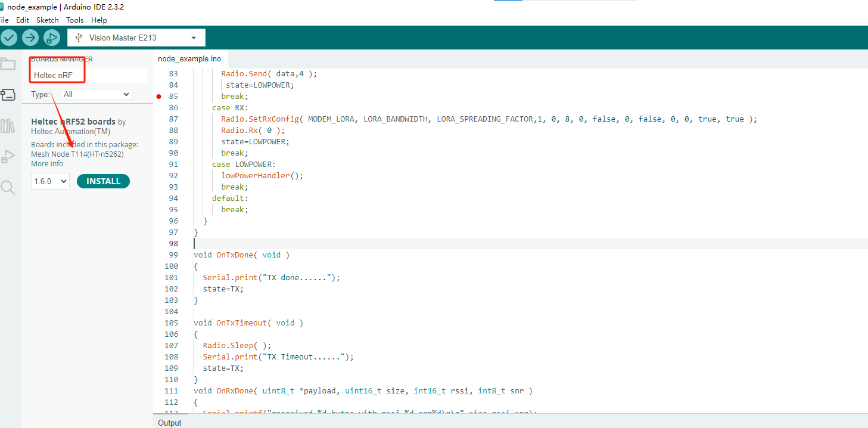
Task: Open the 1.6.0 version dropdown
Action: [x=50, y=181]
